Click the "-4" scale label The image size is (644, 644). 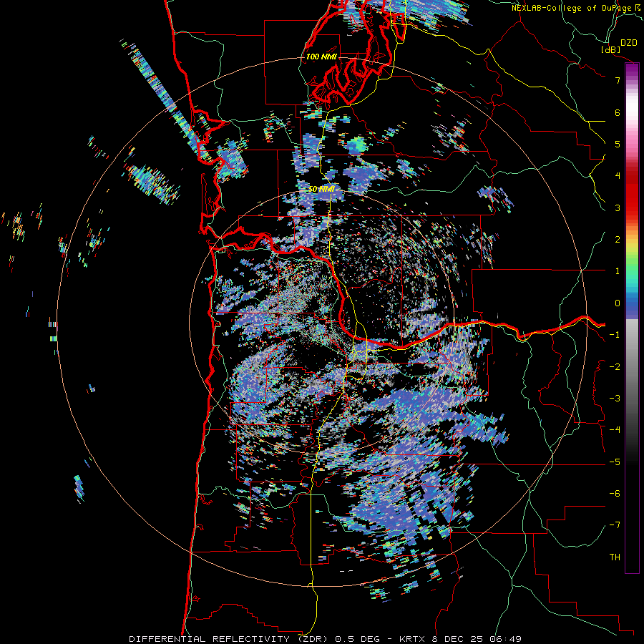click(x=615, y=429)
